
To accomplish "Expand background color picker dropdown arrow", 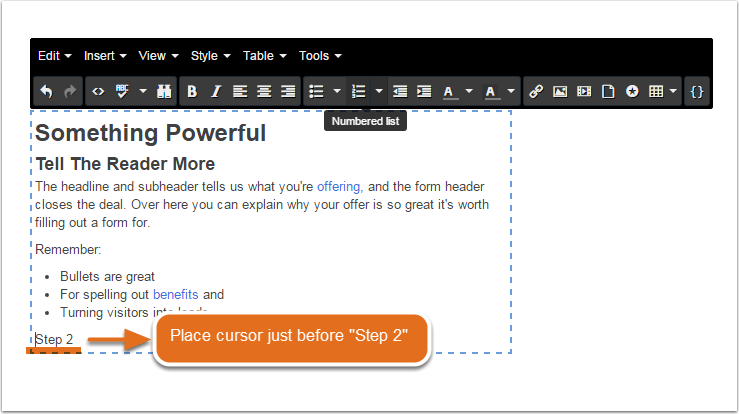I will pos(511,91).
